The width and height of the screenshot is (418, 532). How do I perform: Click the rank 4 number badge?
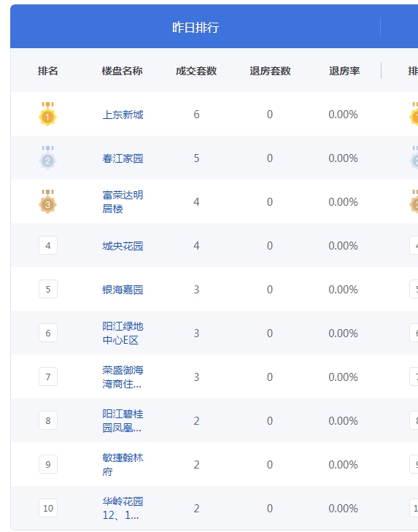[48, 245]
